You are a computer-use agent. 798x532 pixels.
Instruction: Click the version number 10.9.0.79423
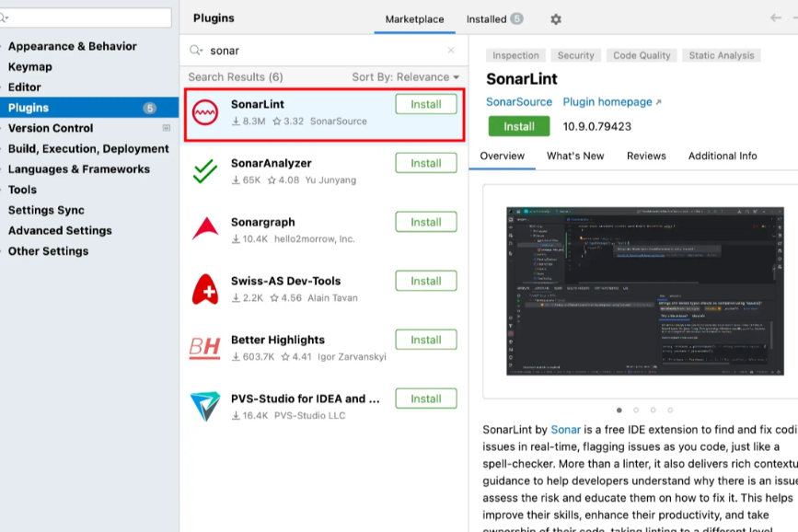tap(596, 126)
